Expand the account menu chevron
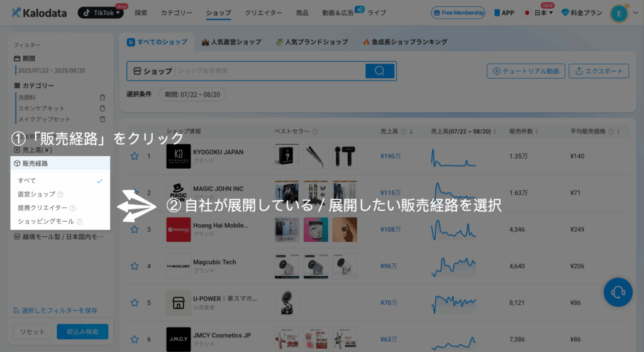Viewport: 644px width, 352px height. [x=636, y=13]
